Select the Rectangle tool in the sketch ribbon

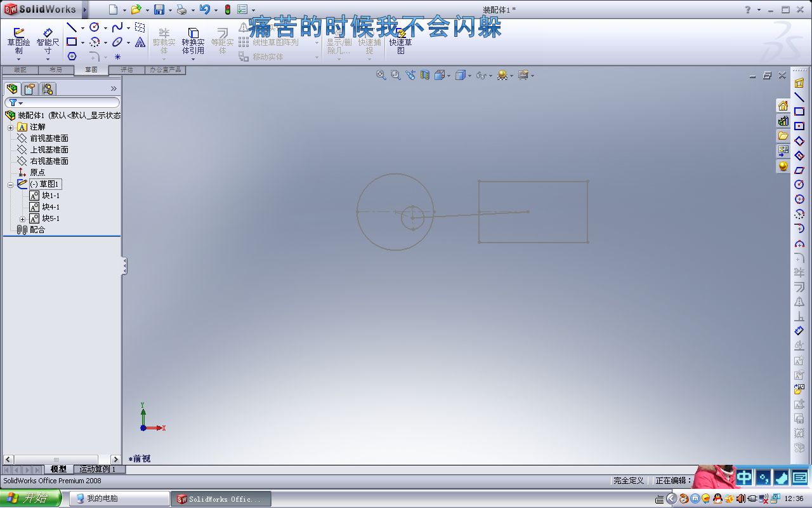[x=72, y=43]
